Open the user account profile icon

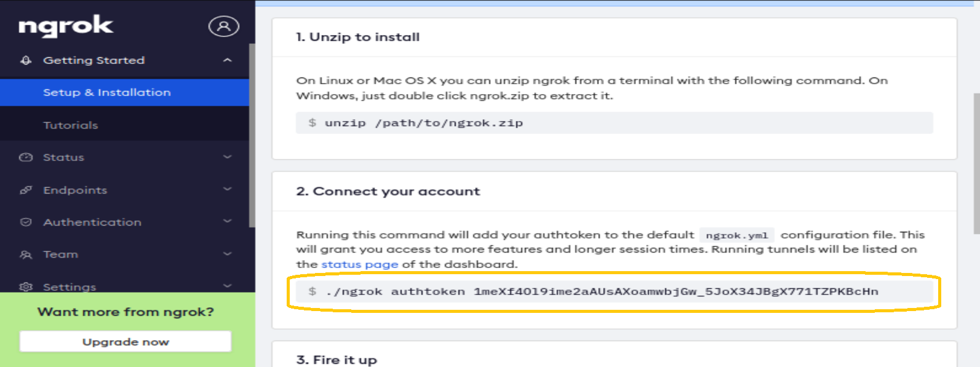[x=223, y=26]
